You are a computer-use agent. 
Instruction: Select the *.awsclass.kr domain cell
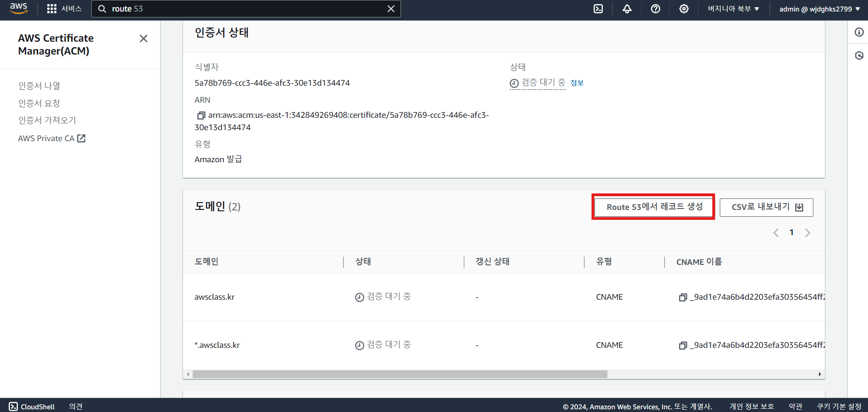coord(217,345)
